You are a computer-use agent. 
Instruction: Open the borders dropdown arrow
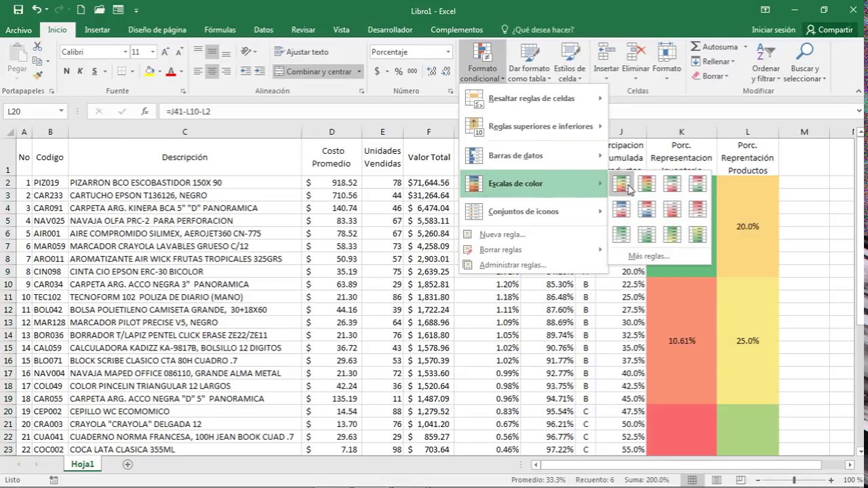coord(132,71)
